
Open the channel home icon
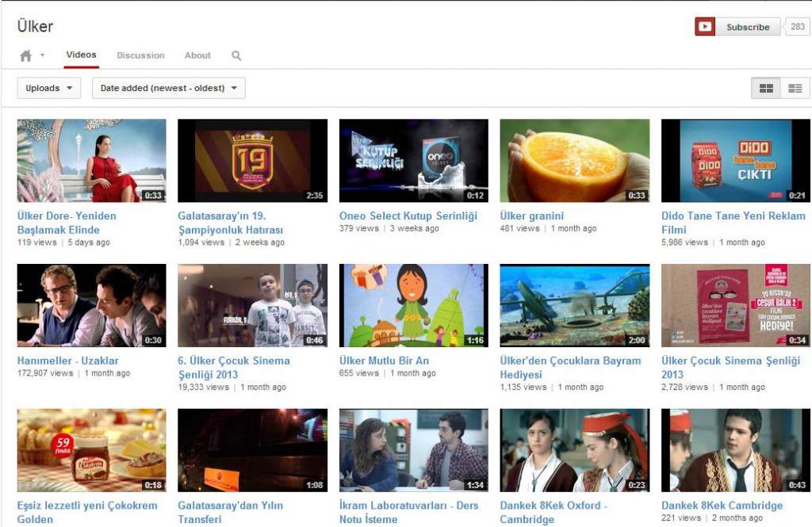[25, 55]
